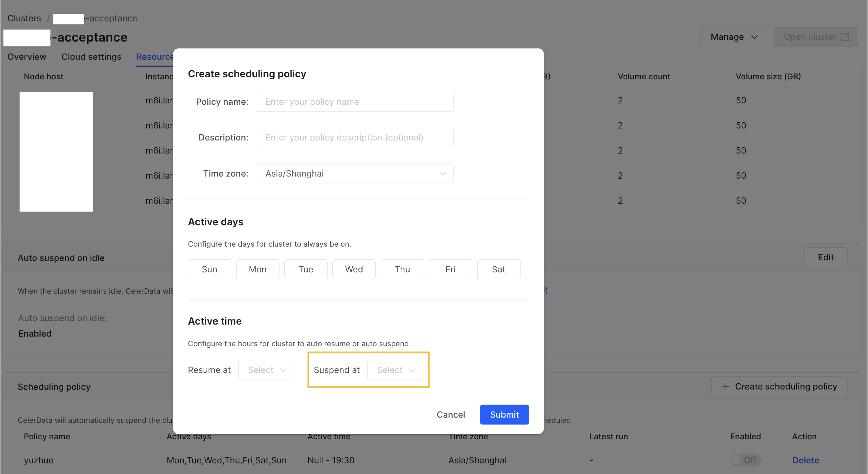Click the Fri day button in Active days
Viewport: 868px width, 474px height.
pyautogui.click(x=450, y=269)
